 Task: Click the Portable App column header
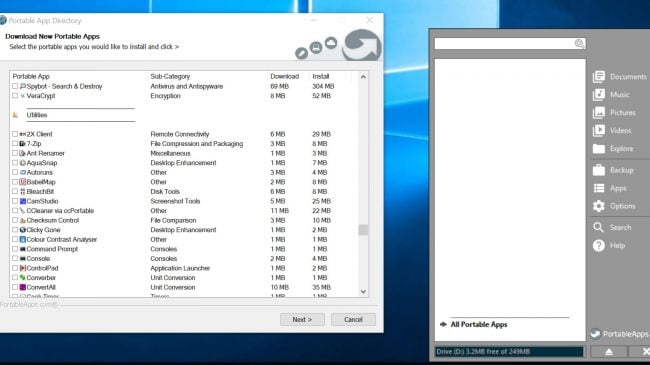pos(31,76)
